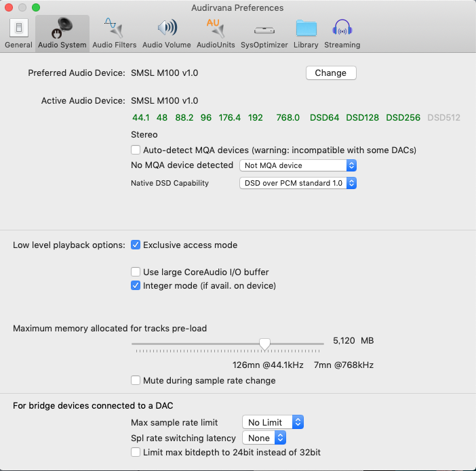
Task: Click the Stereo channel text
Action: (144, 134)
